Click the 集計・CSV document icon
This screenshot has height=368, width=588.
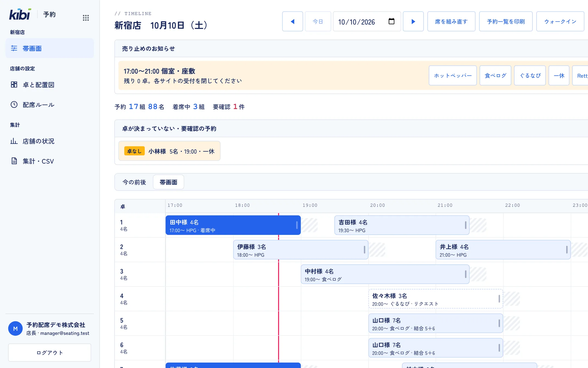click(x=14, y=161)
